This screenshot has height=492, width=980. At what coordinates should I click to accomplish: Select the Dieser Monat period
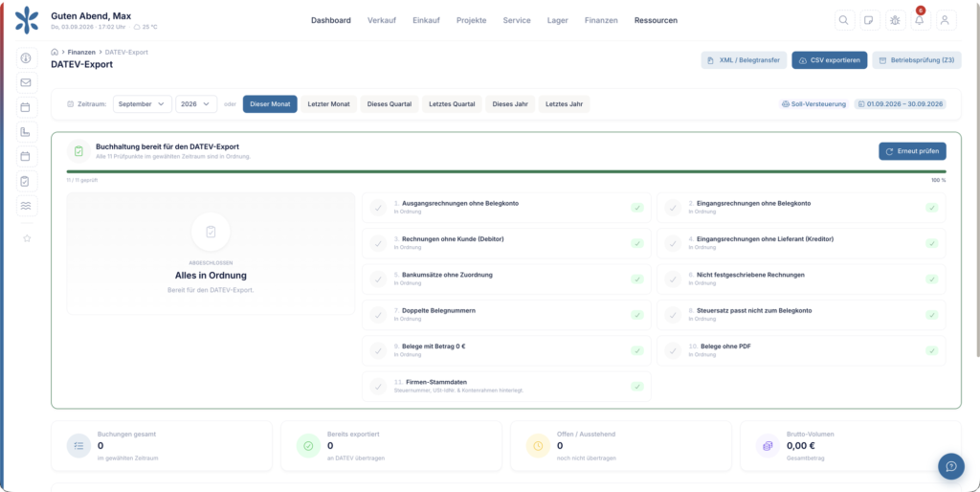pyautogui.click(x=270, y=103)
